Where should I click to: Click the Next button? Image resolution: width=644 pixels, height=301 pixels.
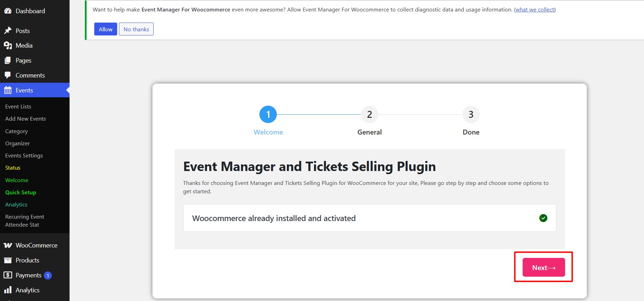click(544, 267)
